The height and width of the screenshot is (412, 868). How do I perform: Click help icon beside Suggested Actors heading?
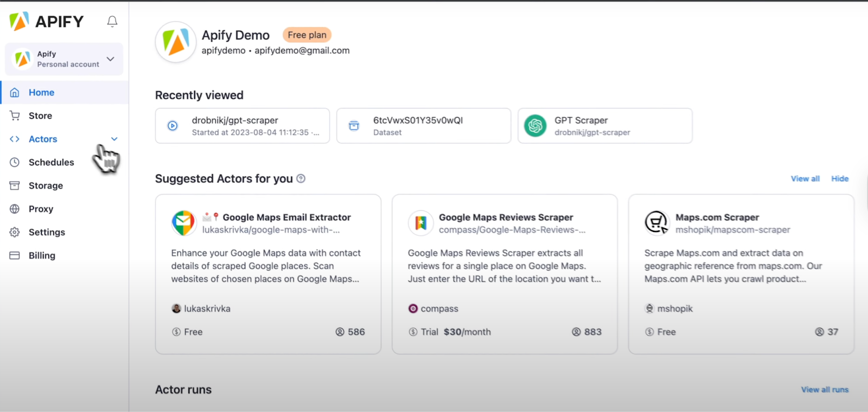point(301,178)
